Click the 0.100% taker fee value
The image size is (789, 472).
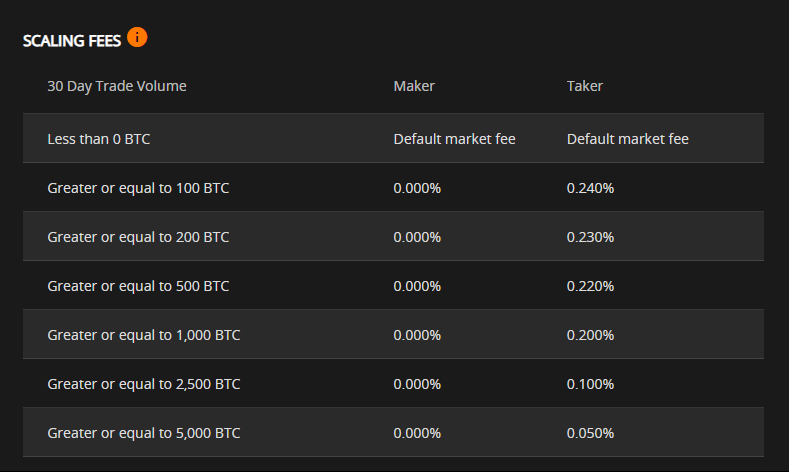point(590,384)
